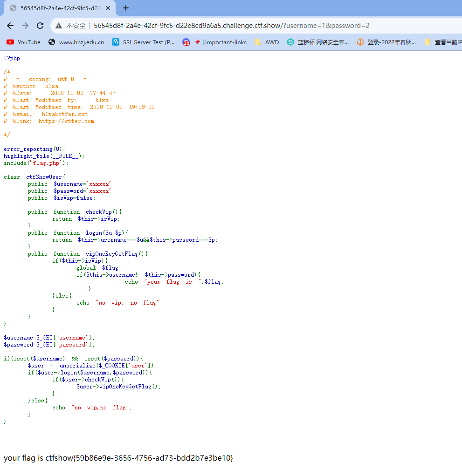Click the @Date: 2020-12-02 17:44:47 comment

click(x=60, y=93)
